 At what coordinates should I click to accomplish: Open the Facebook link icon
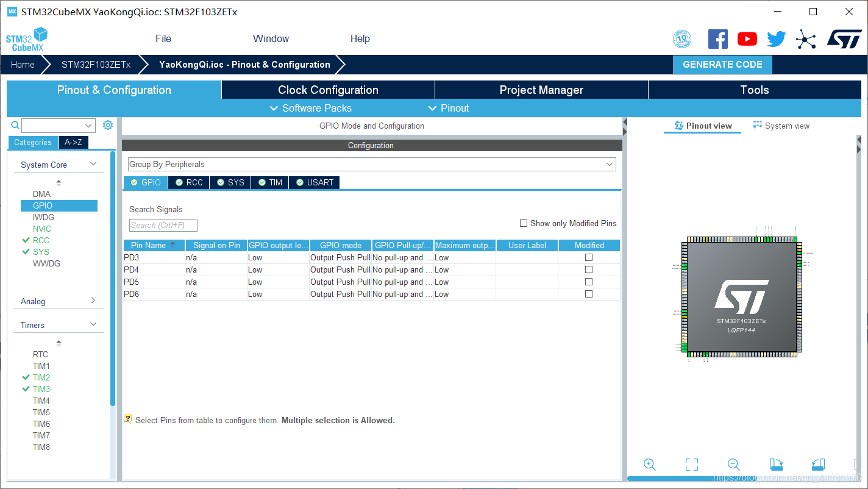click(717, 39)
